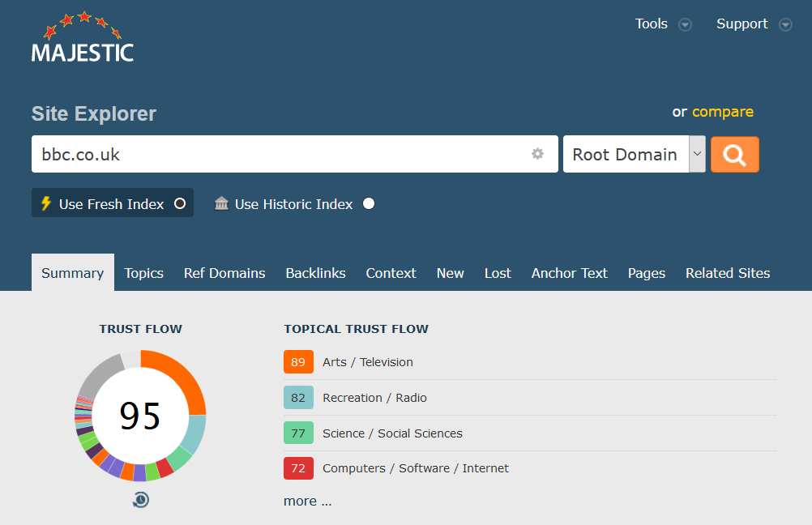Click the more ... link under topics
Image resolution: width=812 pixels, height=525 pixels.
[x=308, y=501]
